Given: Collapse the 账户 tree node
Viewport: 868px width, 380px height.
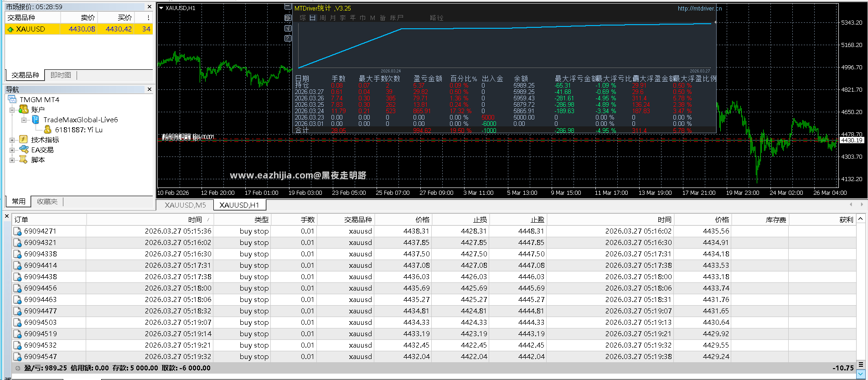Looking at the screenshot, I should [12, 109].
